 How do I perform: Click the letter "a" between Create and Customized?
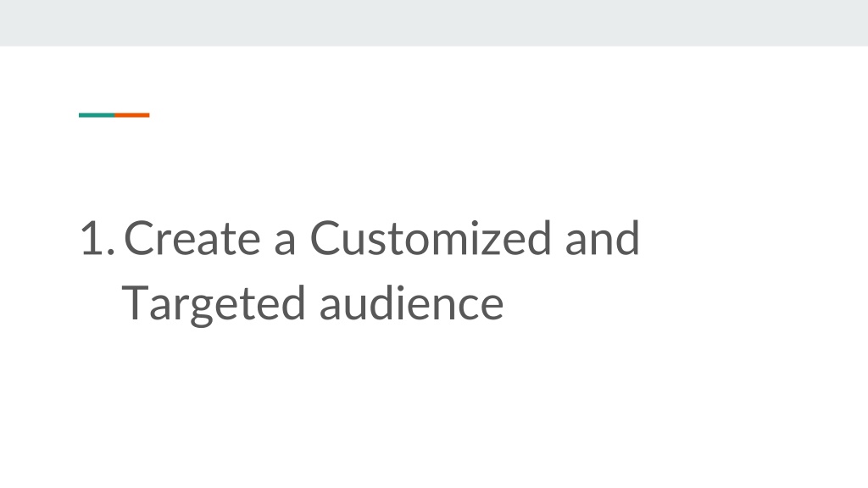[285, 243]
